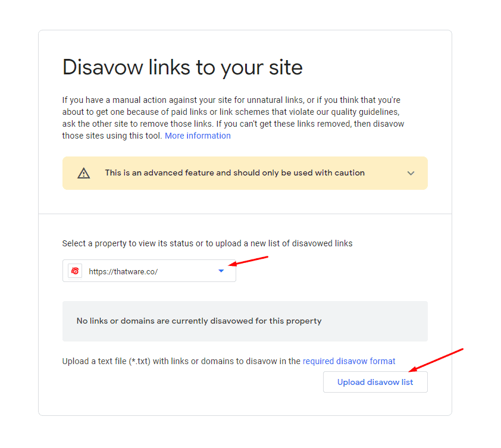This screenshot has height=448, width=501.
Task: Click the Select a property instruction text
Action: (208, 243)
